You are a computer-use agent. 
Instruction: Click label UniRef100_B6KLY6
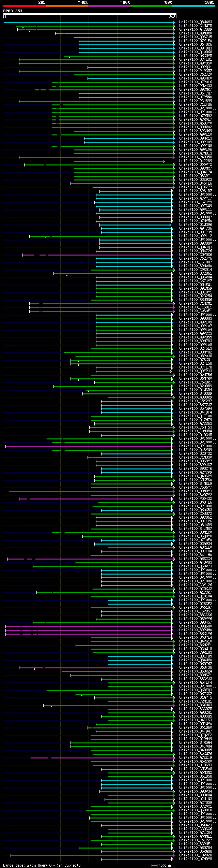tap(196, 634)
